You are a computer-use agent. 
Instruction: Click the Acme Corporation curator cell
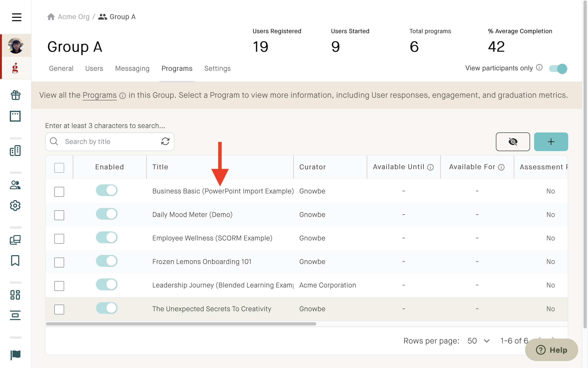tap(327, 285)
